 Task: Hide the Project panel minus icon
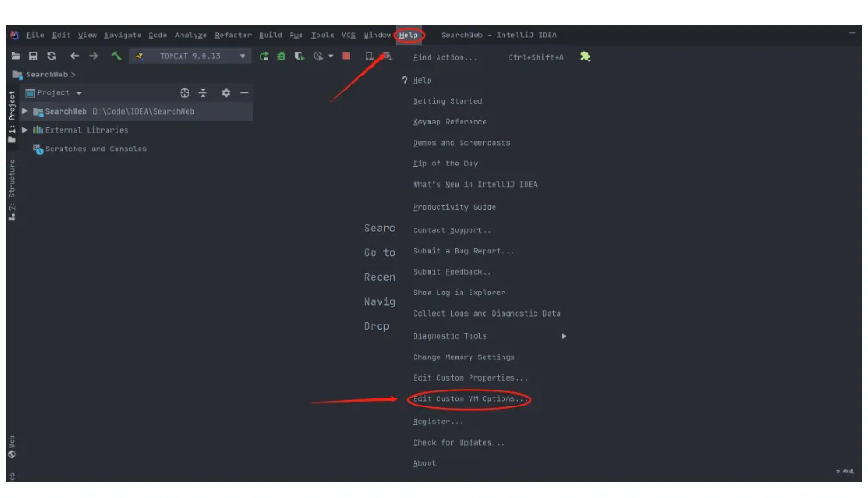click(244, 93)
